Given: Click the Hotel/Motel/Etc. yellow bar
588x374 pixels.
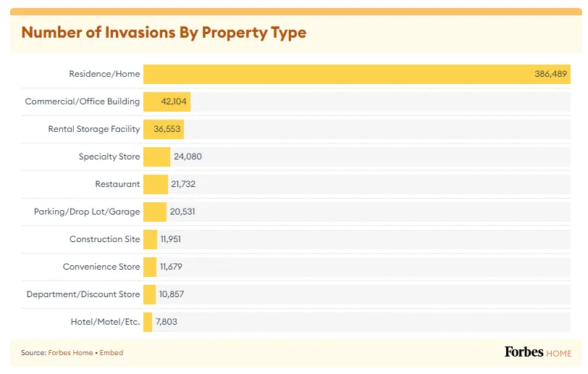Looking at the screenshot, I should point(148,322).
